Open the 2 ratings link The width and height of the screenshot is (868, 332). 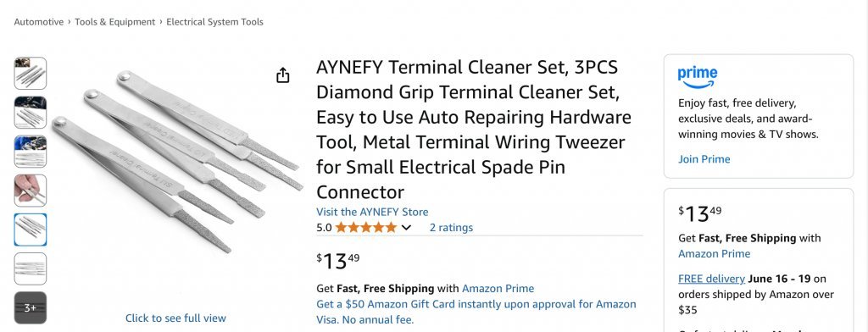tap(451, 228)
